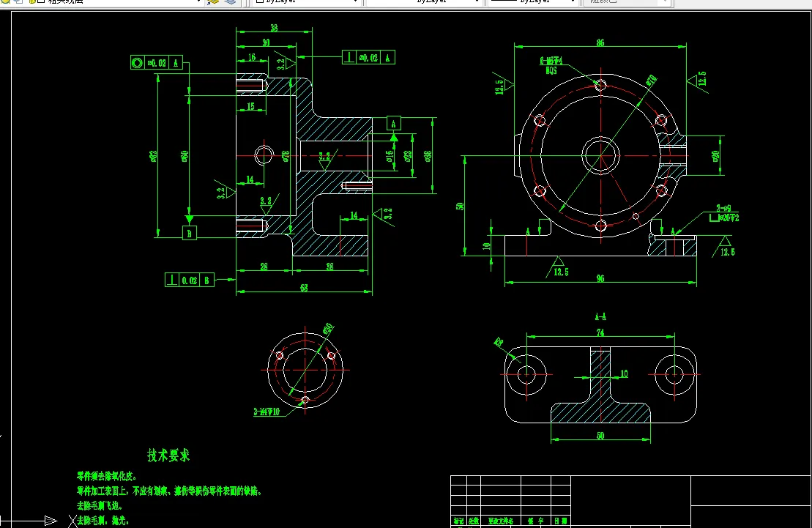The image size is (812, 528).
Task: Select the 10 rib thickness dimension on A-A
Action: (624, 373)
